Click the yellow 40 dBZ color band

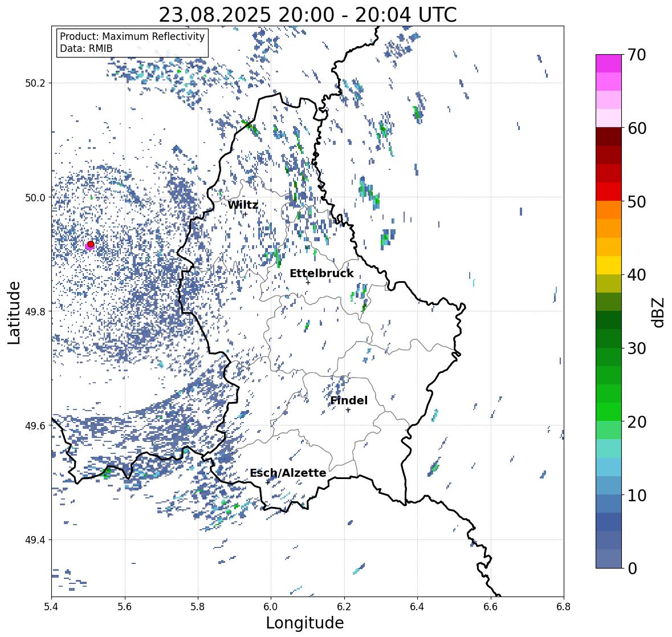coord(609,265)
